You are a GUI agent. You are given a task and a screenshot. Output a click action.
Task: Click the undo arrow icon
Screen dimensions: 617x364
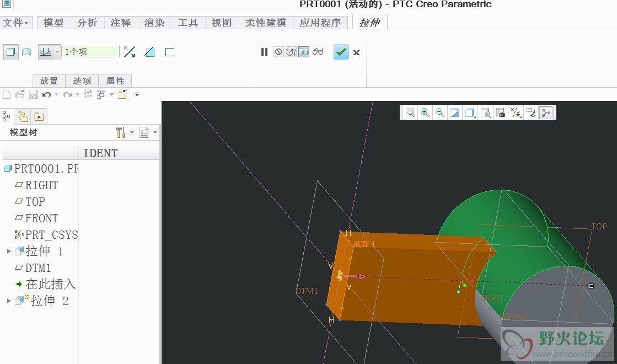46,94
